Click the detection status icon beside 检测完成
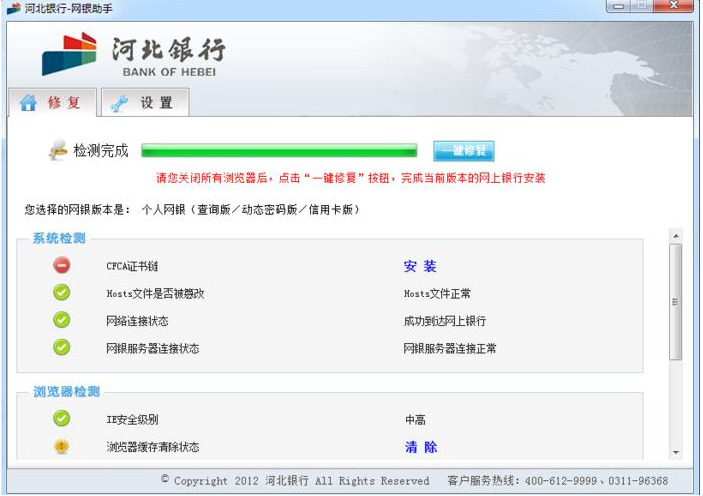The height and width of the screenshot is (496, 703). coord(58,150)
